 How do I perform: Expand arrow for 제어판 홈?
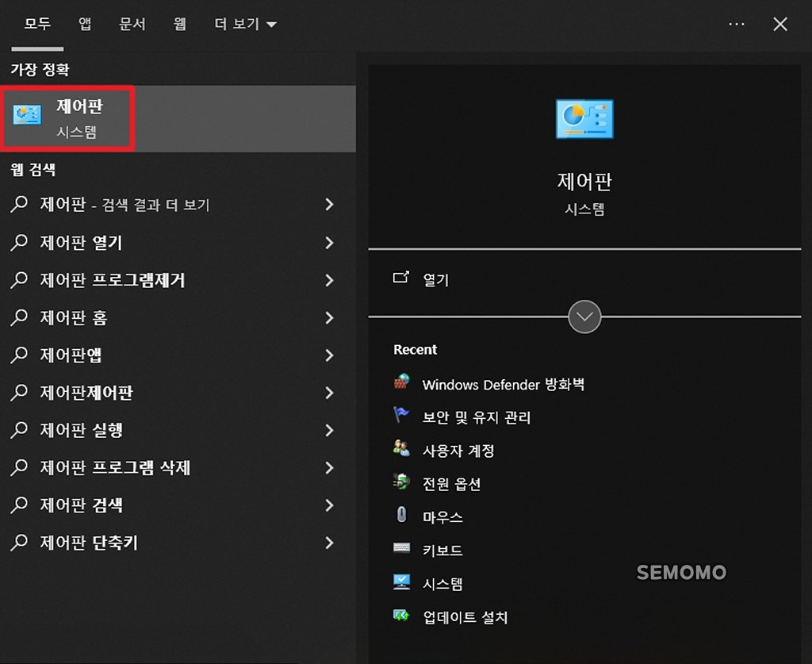[329, 317]
